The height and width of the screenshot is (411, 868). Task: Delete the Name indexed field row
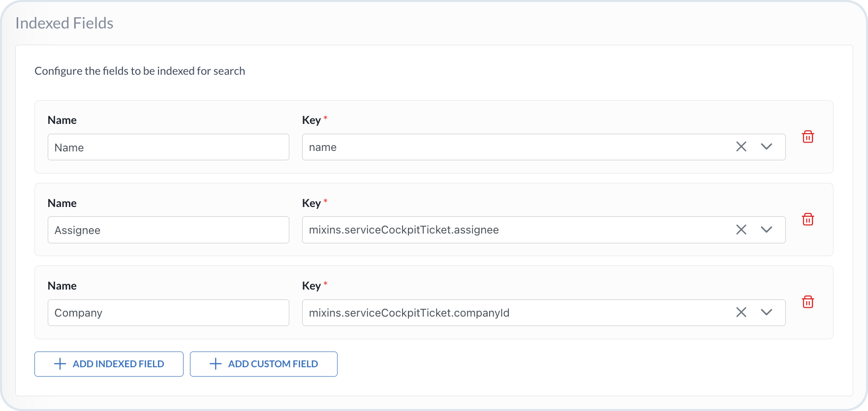[x=808, y=137]
